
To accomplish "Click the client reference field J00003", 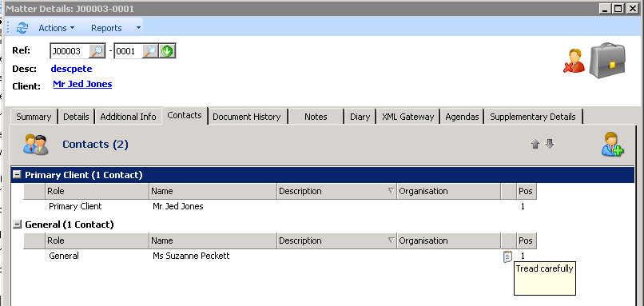I will point(70,52).
